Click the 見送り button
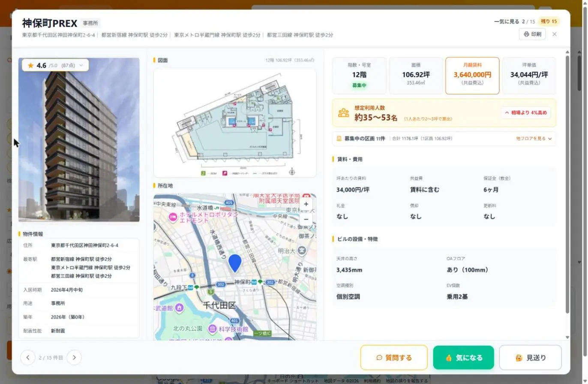588x384 pixels. [x=530, y=357]
